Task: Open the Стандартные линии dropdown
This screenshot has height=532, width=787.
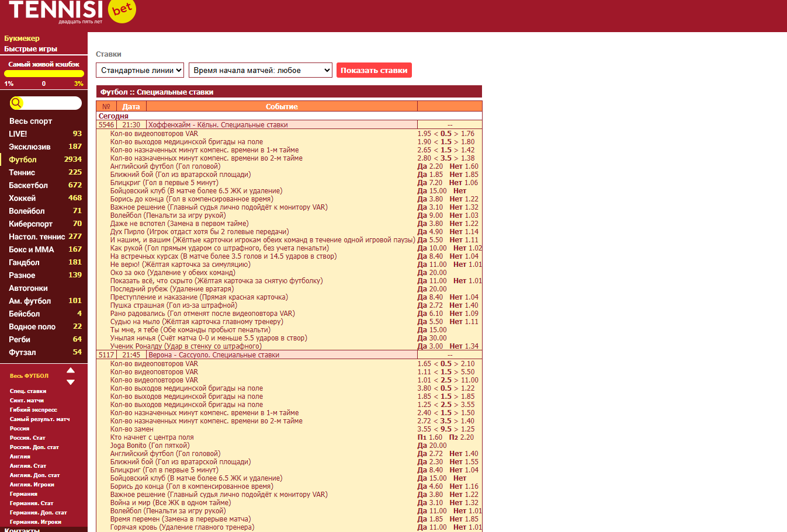Action: pos(140,71)
